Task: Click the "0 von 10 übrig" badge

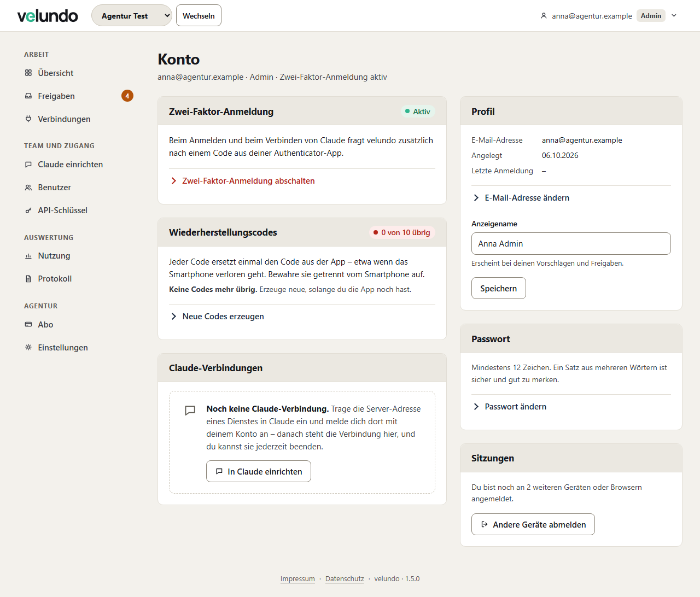Action: click(402, 232)
